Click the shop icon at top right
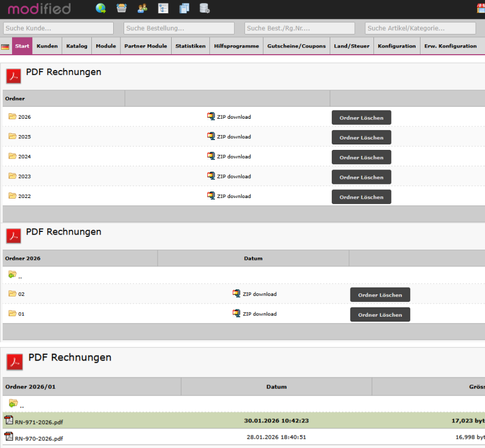 pyautogui.click(x=481, y=8)
